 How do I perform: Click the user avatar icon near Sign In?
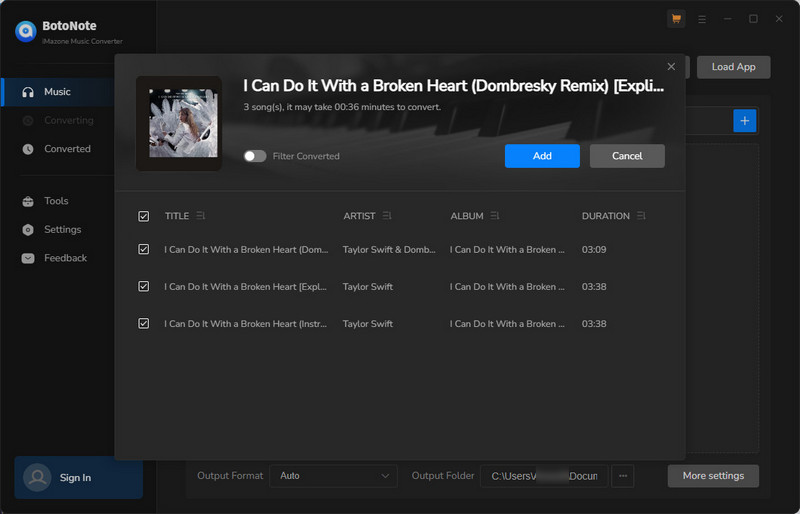coord(37,477)
